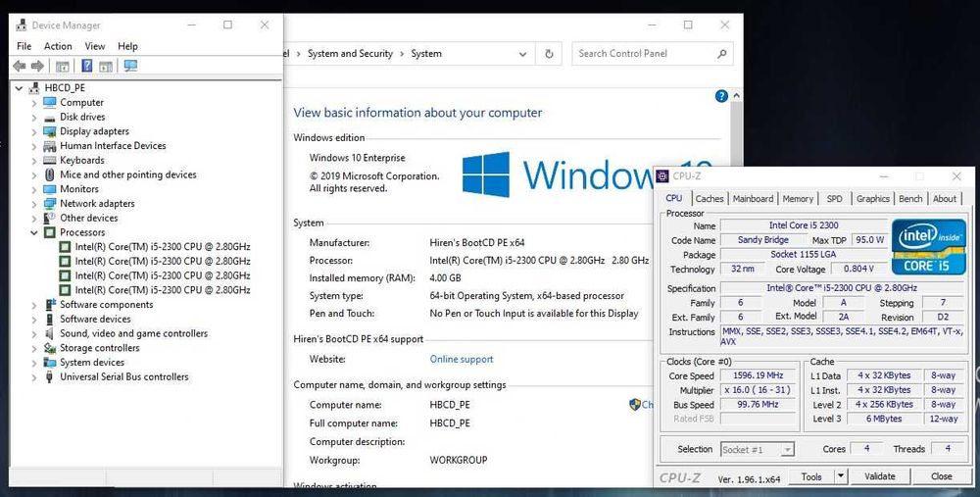The width and height of the screenshot is (980, 497).
Task: Open the File menu in Device Manager
Action: 24,46
